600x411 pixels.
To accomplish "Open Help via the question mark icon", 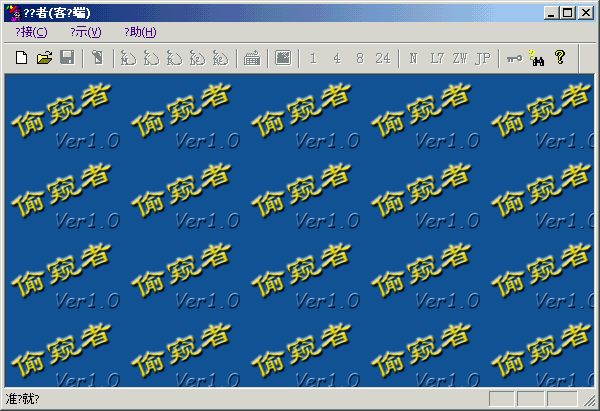I will [x=559, y=58].
